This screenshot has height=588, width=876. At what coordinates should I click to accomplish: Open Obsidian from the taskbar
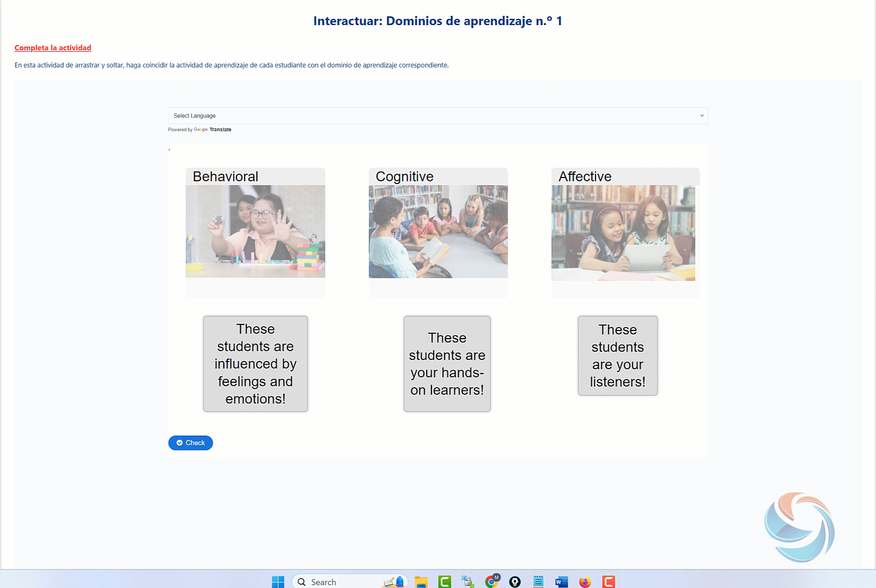[515, 581]
